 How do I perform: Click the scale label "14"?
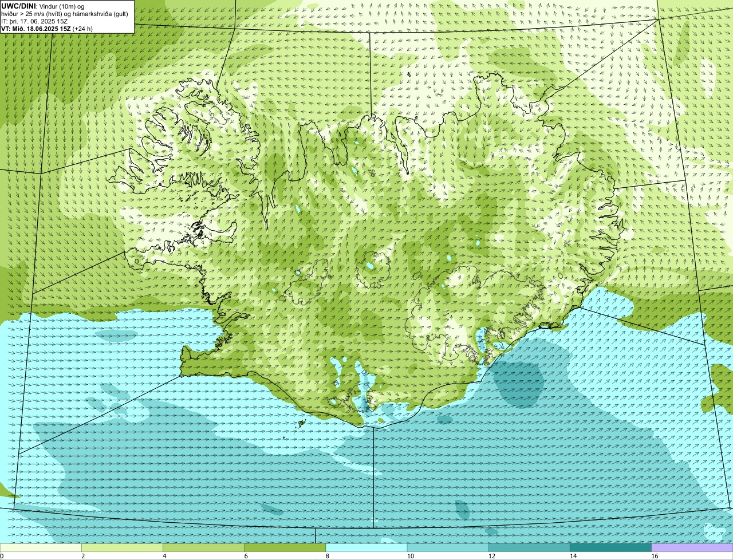[x=573, y=556]
